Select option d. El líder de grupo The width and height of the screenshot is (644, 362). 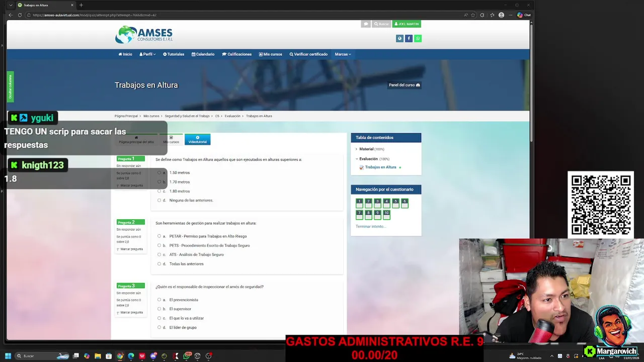159,327
